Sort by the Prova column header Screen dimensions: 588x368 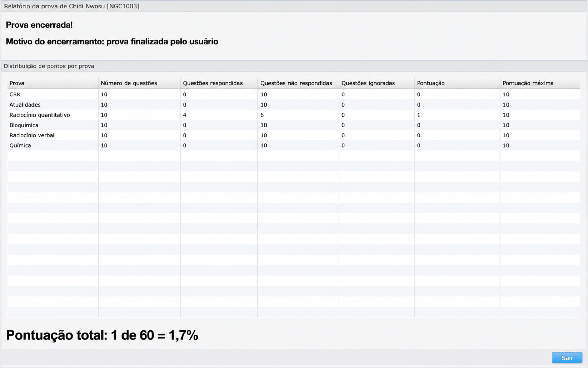pyautogui.click(x=53, y=83)
